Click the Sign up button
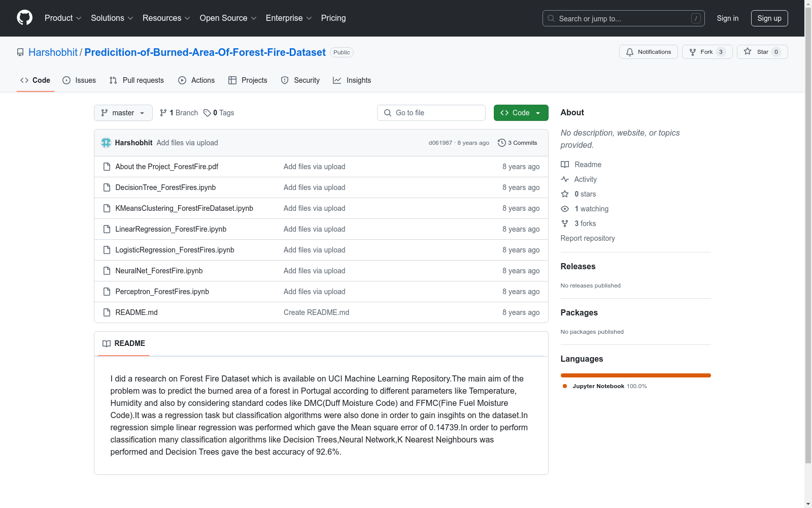The height and width of the screenshot is (508, 812). tap(769, 18)
